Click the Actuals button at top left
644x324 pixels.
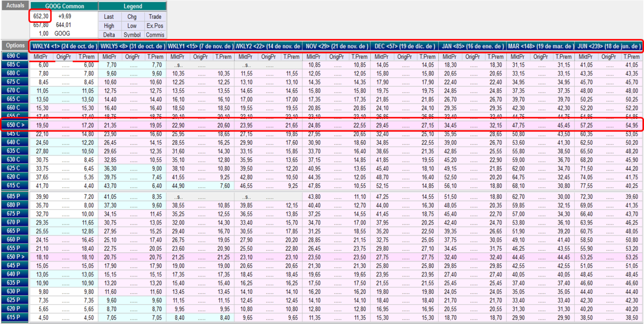(x=14, y=5)
